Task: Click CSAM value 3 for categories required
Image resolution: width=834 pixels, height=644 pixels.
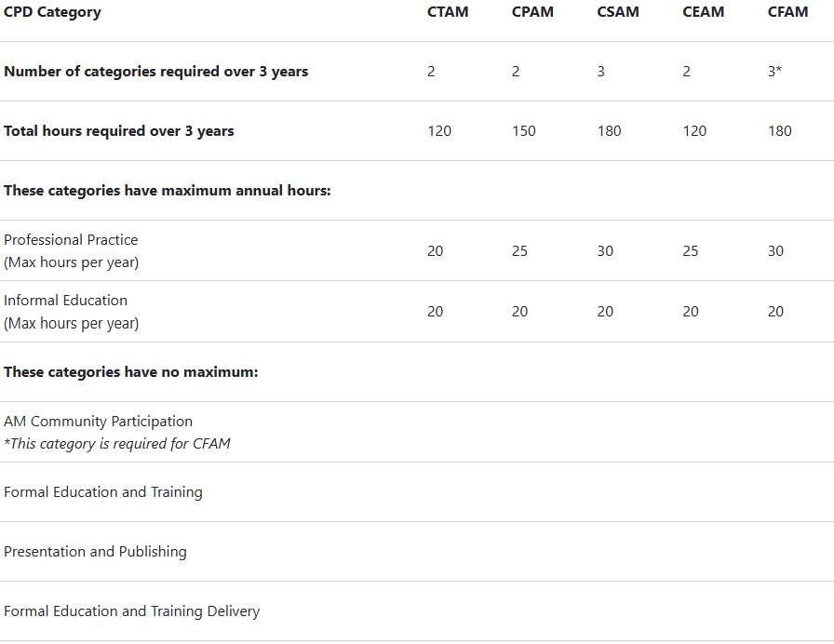Action: (x=601, y=72)
